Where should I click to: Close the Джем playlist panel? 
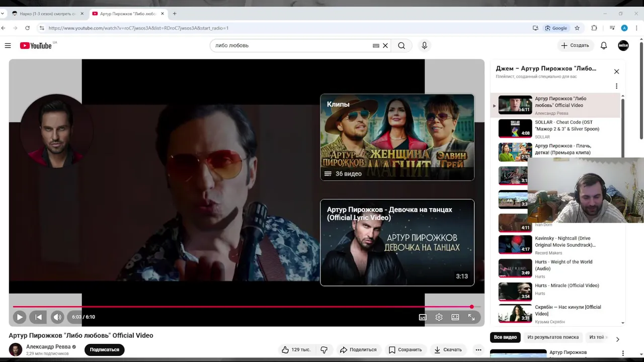(x=616, y=72)
